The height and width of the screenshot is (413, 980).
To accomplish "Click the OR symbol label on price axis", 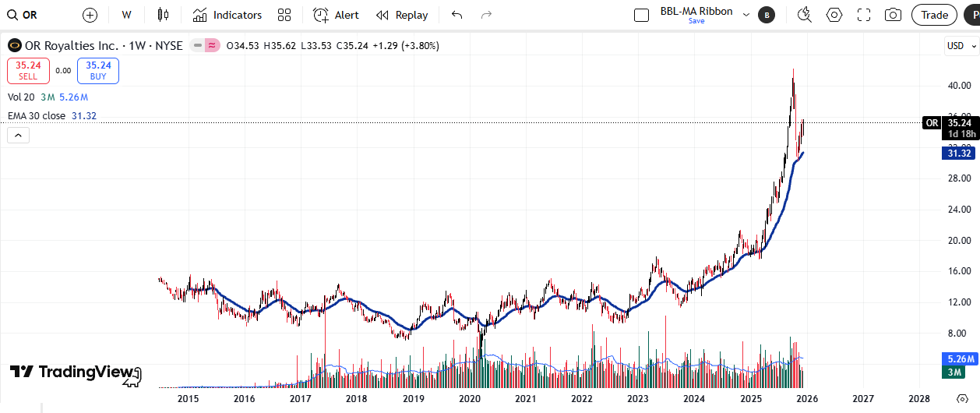I will pos(932,122).
